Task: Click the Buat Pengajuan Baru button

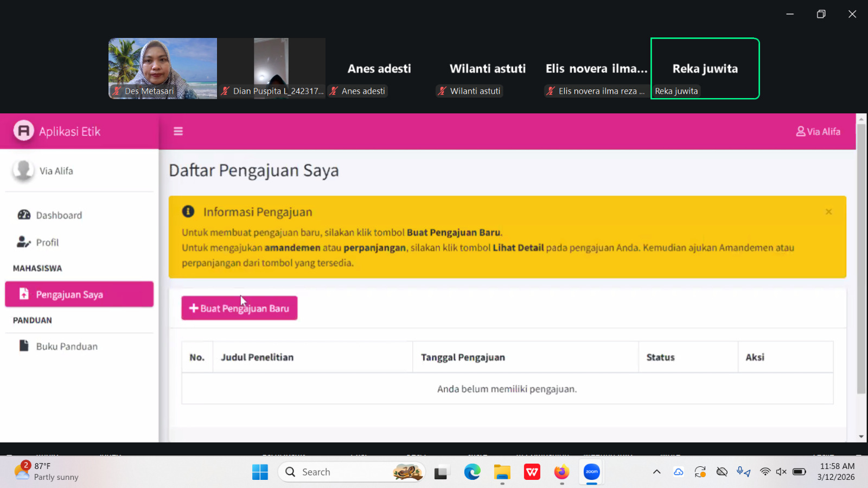Action: pos(239,308)
